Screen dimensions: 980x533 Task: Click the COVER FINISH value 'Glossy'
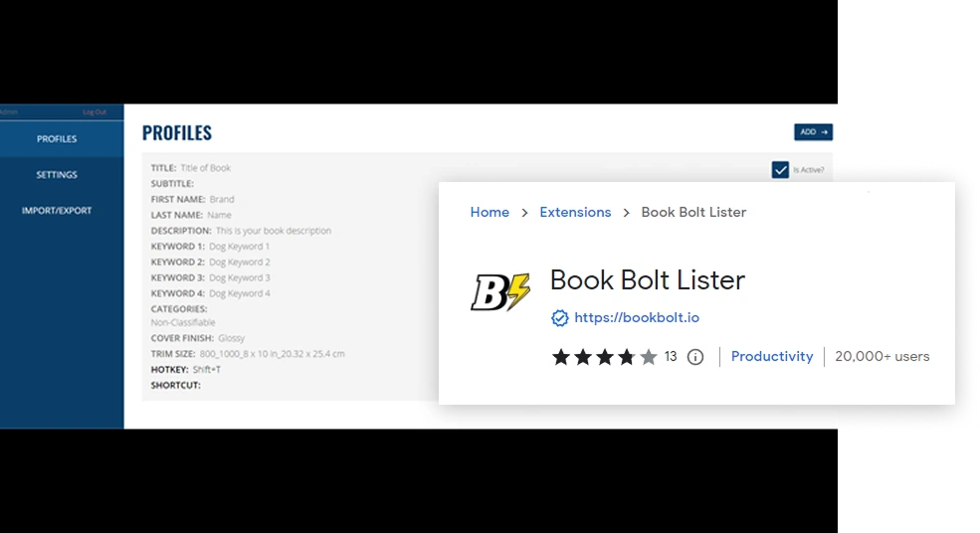231,338
